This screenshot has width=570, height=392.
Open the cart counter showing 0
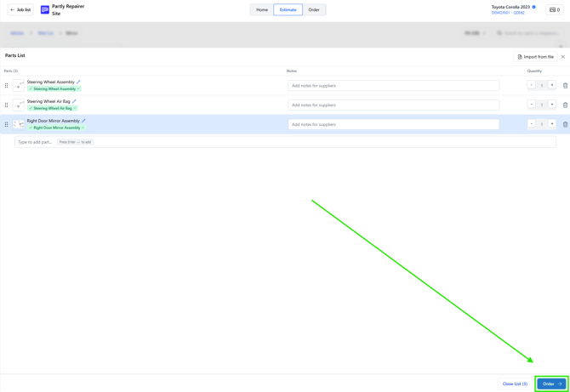[555, 10]
